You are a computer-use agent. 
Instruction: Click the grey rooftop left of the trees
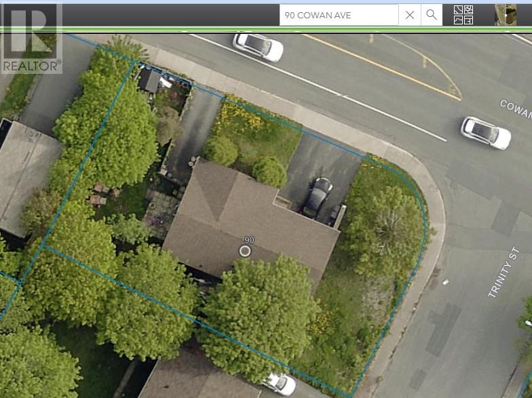(26, 176)
